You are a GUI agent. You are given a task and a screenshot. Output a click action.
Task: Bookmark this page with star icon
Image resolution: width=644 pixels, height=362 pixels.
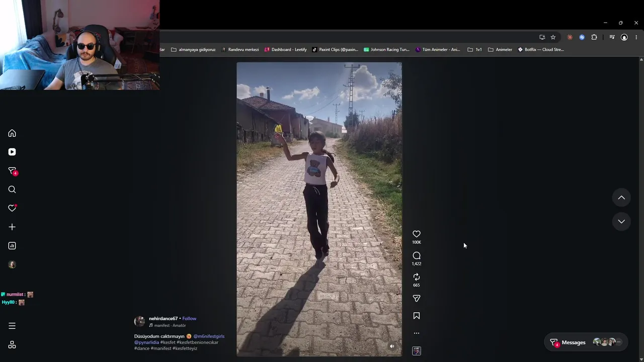point(553,37)
